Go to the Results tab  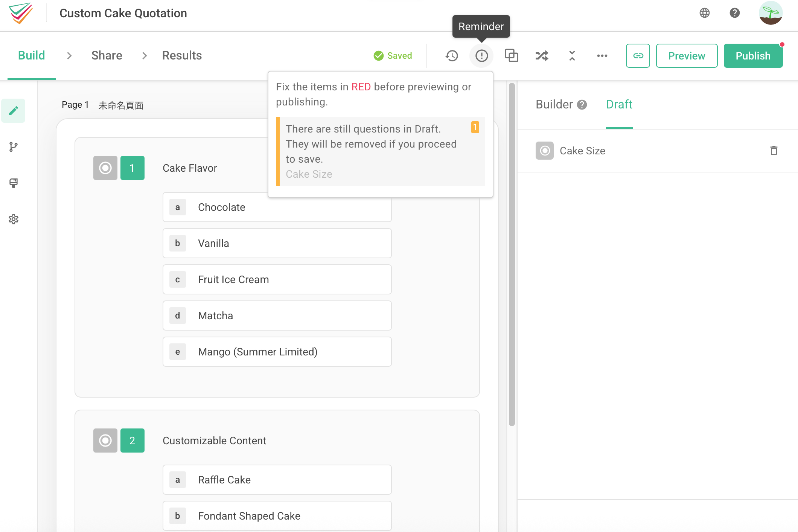[x=182, y=56]
